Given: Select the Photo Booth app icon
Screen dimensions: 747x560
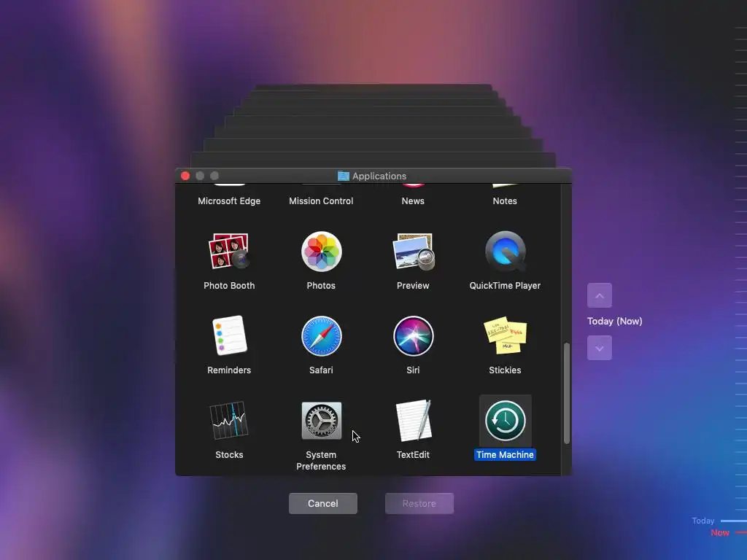Looking at the screenshot, I should [228, 251].
